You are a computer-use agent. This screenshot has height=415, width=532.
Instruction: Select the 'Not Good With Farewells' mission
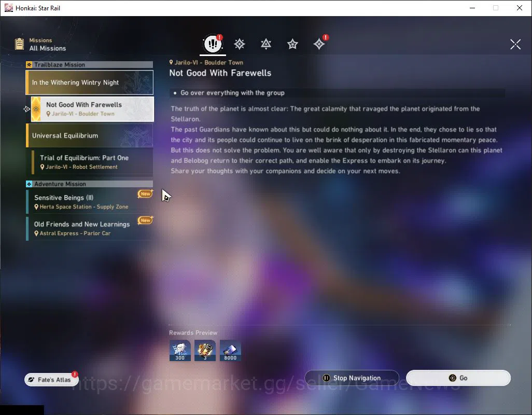click(92, 109)
